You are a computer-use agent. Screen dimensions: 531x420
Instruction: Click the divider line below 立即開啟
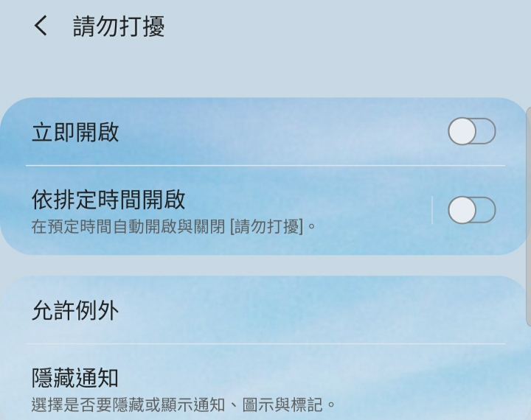[x=265, y=166]
